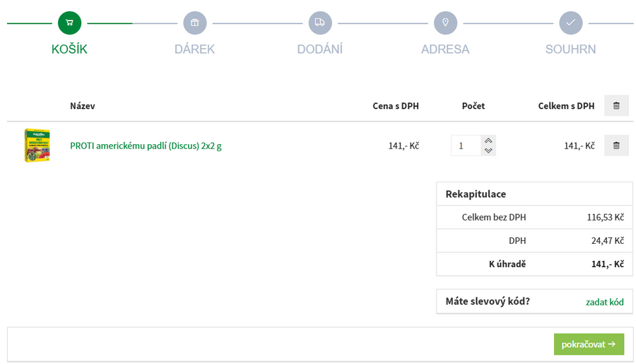Screen dimensions: 636x364
Task: Click the summary checkmark step icon
Action: coord(570,23)
